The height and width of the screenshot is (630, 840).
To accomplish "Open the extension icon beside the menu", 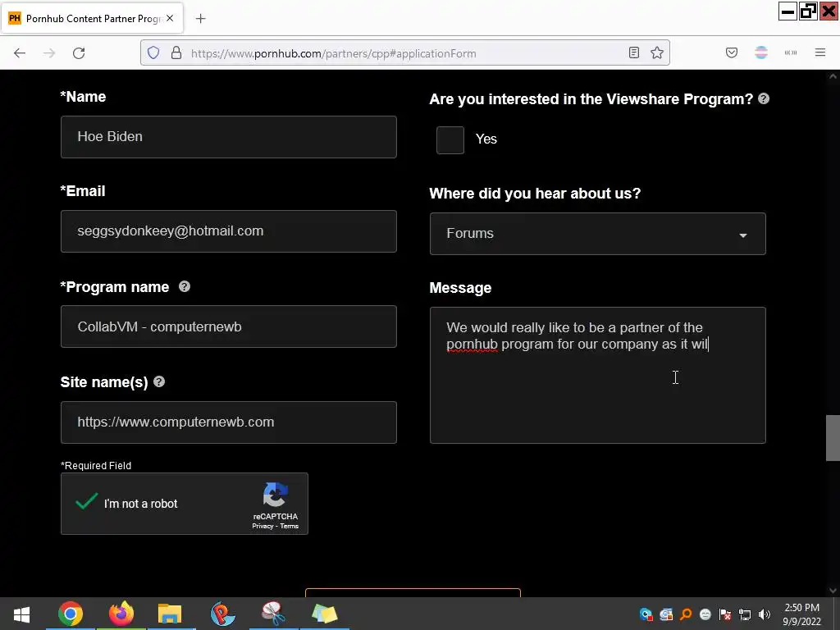I will pyautogui.click(x=791, y=52).
